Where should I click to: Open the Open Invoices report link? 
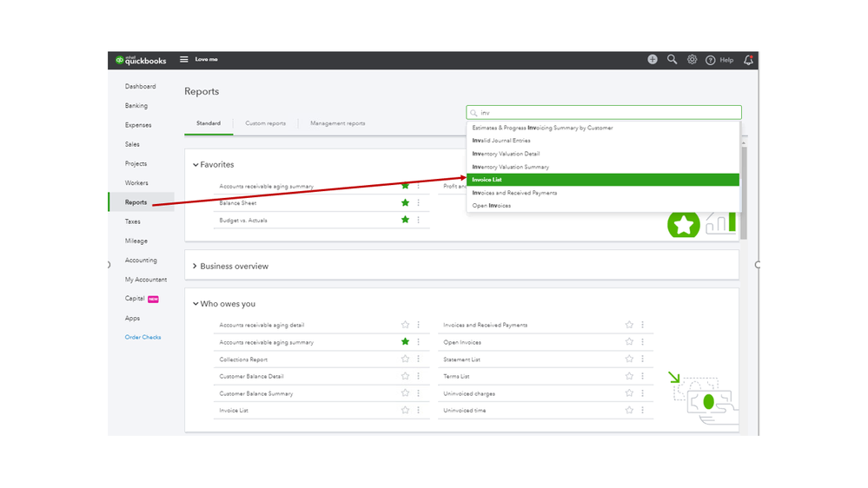(462, 342)
